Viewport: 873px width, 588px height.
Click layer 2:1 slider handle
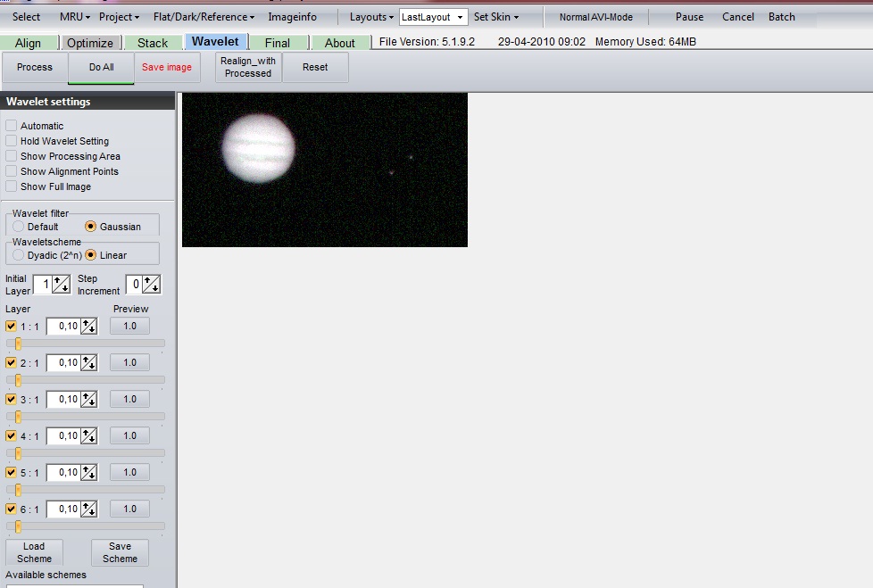pyautogui.click(x=19, y=380)
